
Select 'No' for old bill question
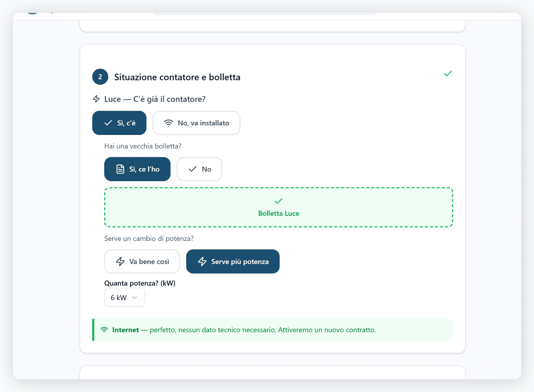point(199,169)
